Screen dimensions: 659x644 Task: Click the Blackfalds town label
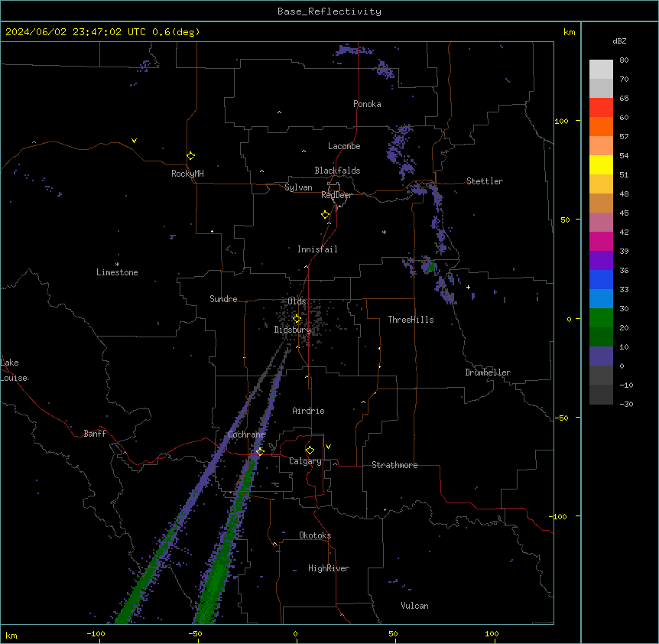[x=337, y=171]
